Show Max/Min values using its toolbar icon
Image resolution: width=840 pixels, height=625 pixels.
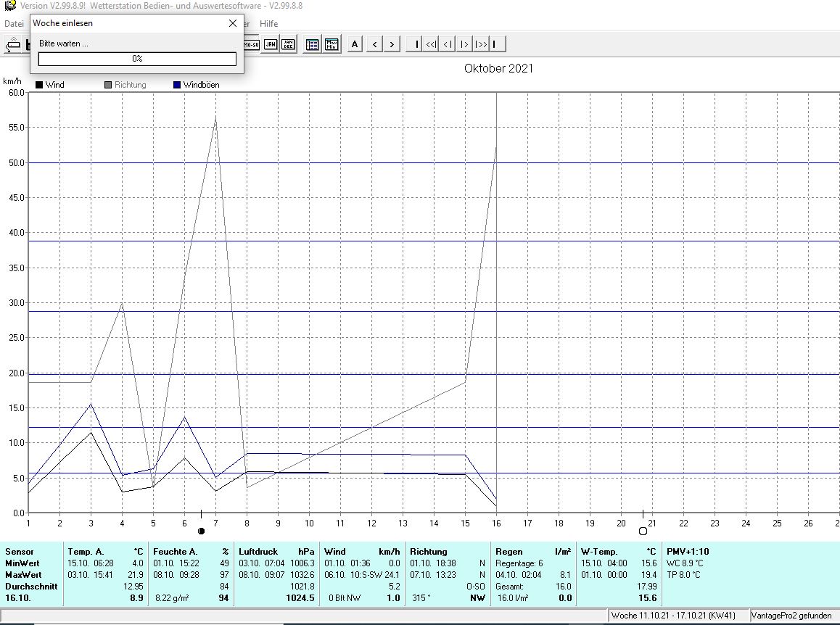tap(331, 44)
